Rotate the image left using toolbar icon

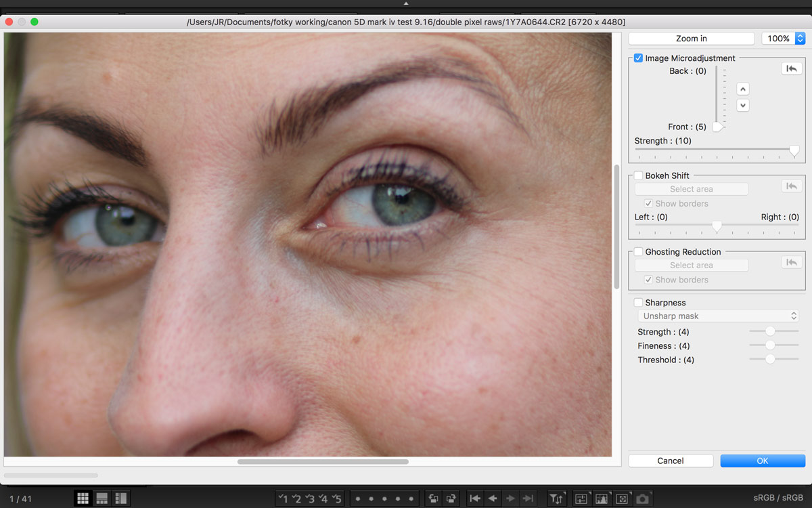pyautogui.click(x=434, y=499)
